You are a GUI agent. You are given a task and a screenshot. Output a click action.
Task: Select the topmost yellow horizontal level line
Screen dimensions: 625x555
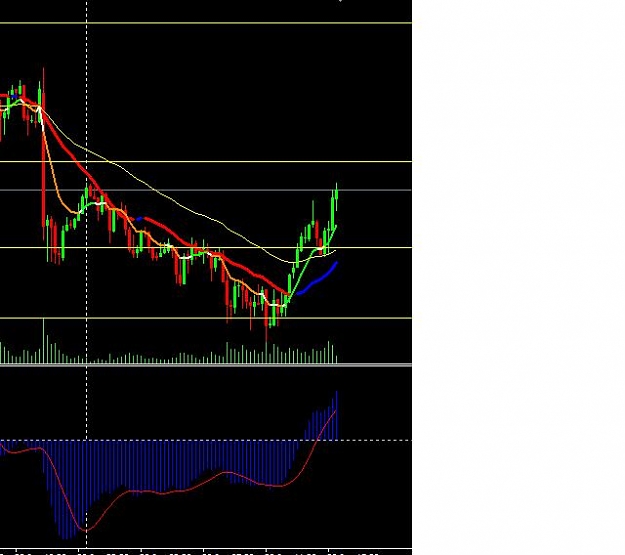coord(206,23)
